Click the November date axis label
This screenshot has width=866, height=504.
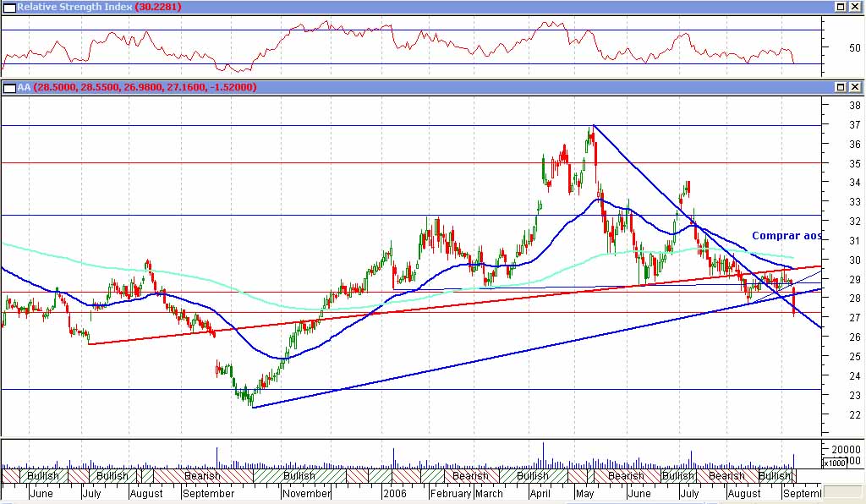[x=306, y=494]
